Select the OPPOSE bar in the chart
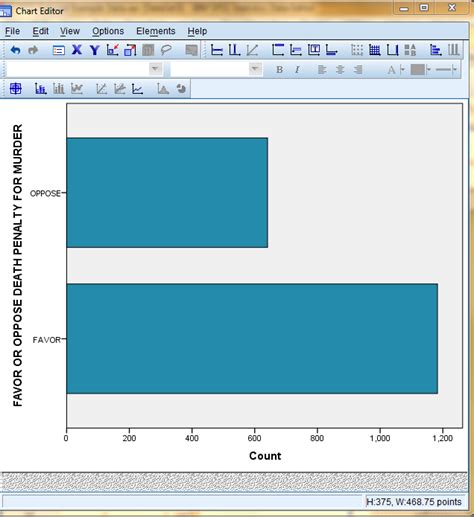Screen dimensions: 474x517 pos(167,193)
